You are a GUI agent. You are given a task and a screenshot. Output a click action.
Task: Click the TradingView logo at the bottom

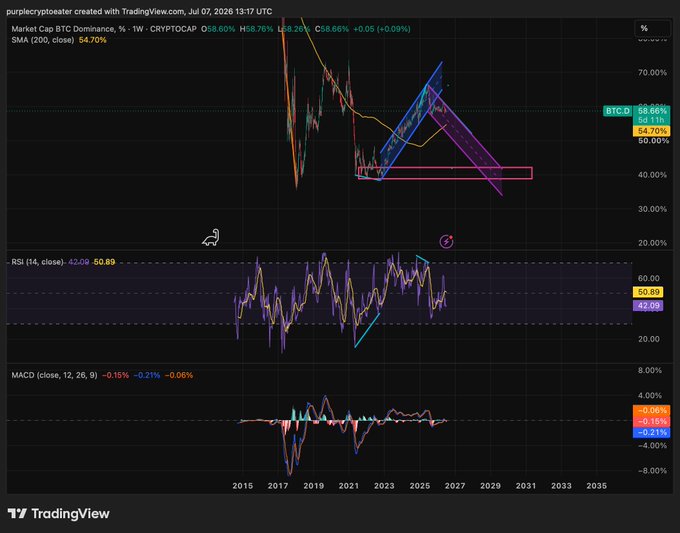tap(59, 514)
